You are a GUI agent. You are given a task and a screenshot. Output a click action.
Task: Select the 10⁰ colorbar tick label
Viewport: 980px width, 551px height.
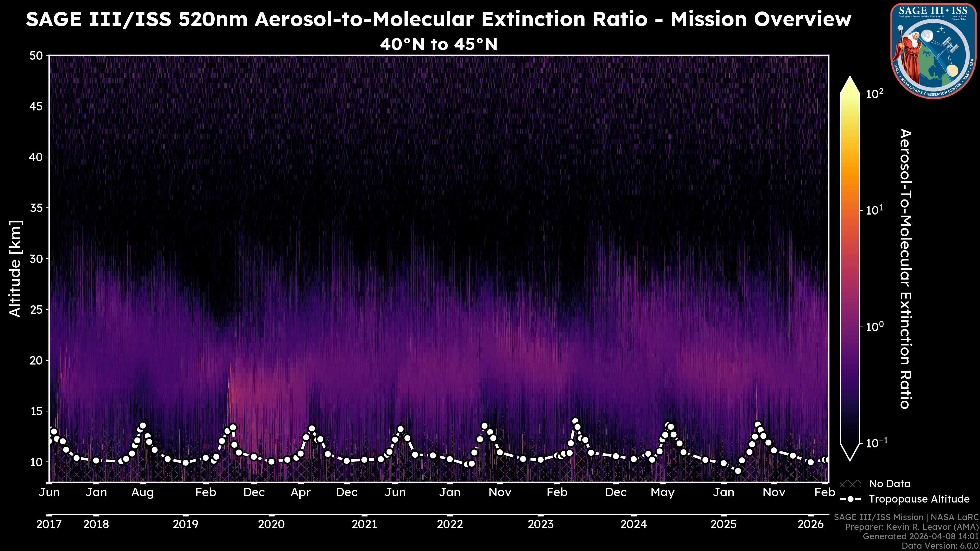click(x=875, y=327)
